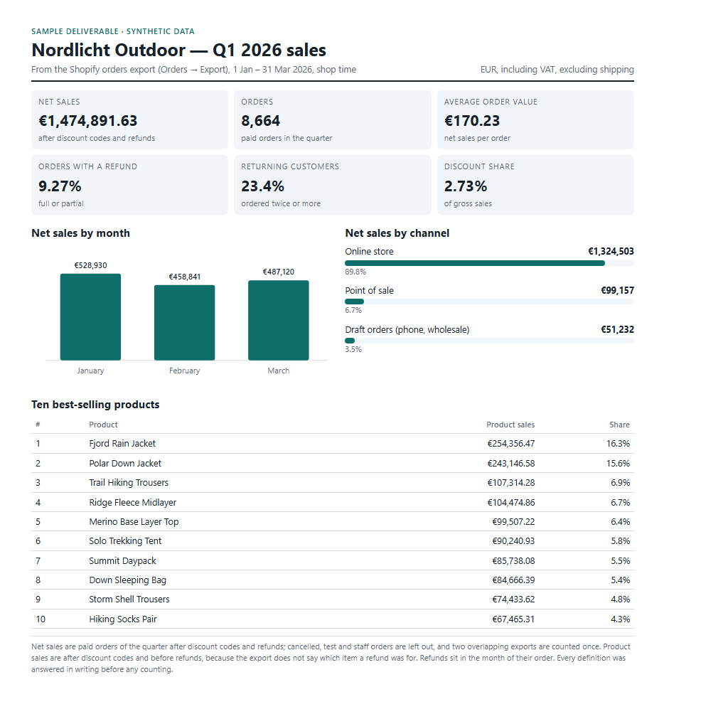The height and width of the screenshot is (714, 728).
Task: Select the Down Sleeping Bag product name
Action: (x=128, y=580)
